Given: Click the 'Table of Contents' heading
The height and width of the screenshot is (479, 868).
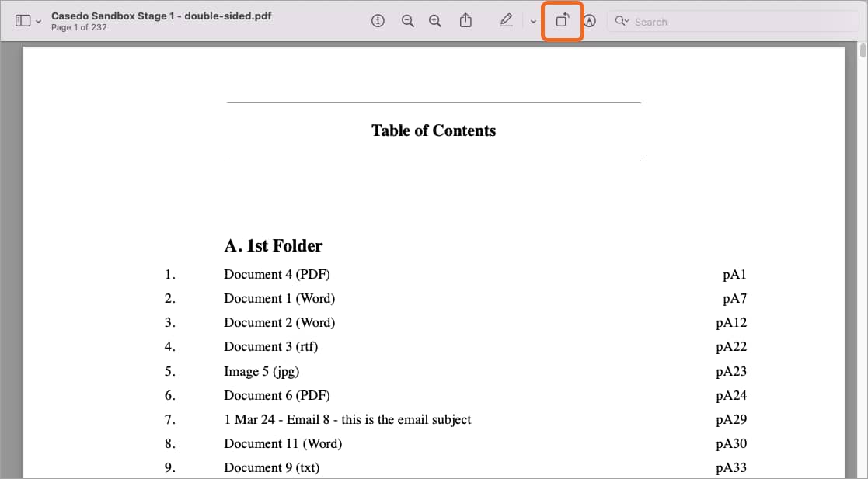Looking at the screenshot, I should [434, 130].
